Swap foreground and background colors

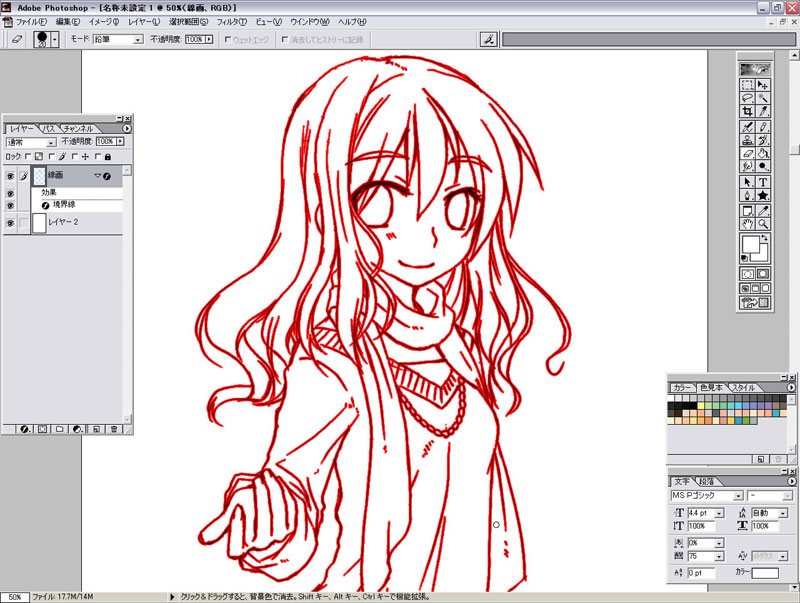coord(764,238)
